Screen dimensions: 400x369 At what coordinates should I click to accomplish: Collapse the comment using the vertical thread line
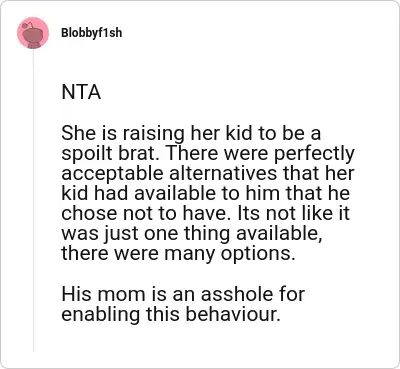click(33, 200)
